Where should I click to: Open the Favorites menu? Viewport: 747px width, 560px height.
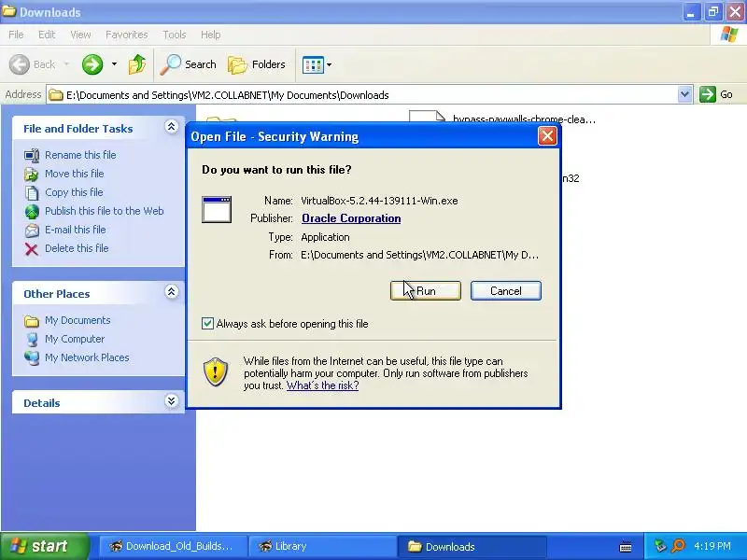127,35
